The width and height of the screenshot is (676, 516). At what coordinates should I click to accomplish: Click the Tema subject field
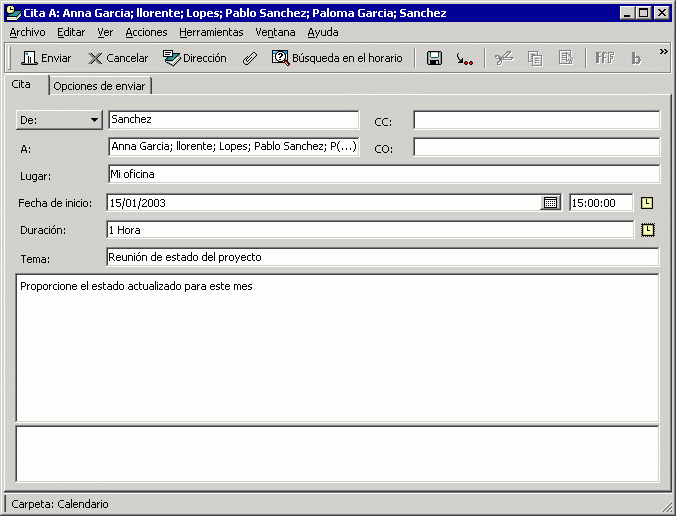(382, 257)
